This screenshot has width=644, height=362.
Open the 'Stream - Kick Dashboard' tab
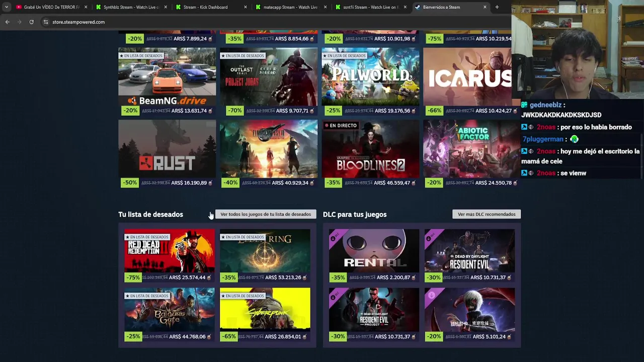211,7
